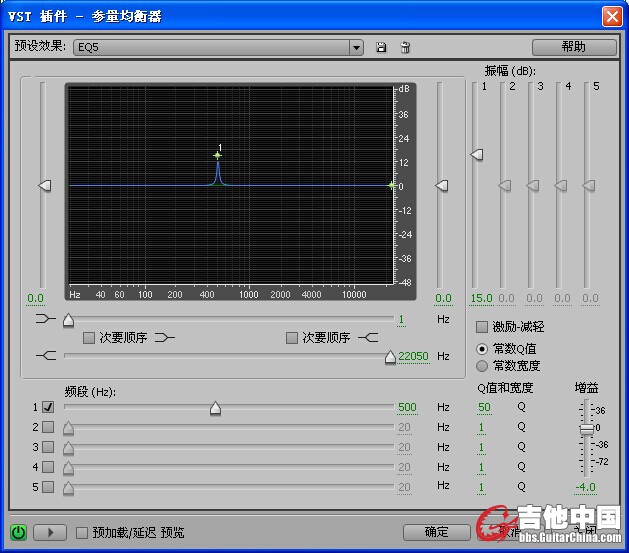Click band 1 control point on graph
The image size is (629, 553).
[217, 155]
